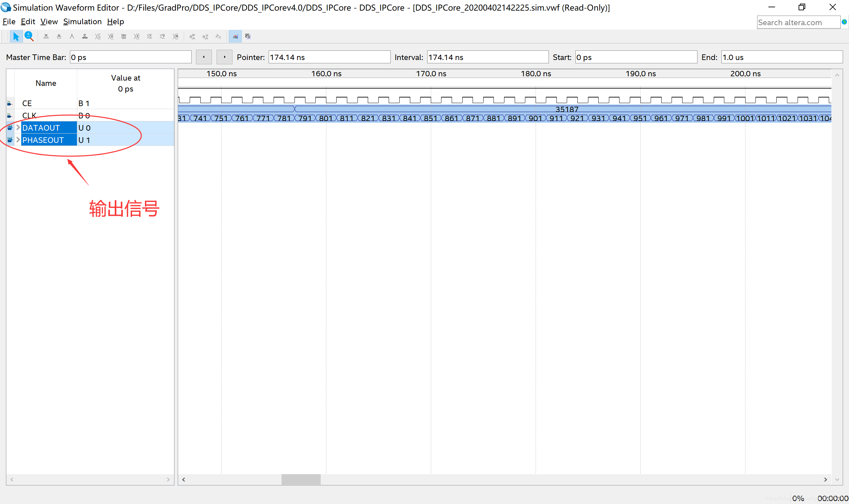
Task: Click the previous transition arrow button
Action: 204,57
